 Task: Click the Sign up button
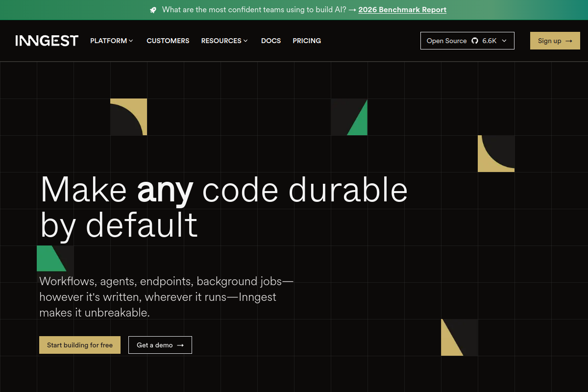[x=555, y=41]
